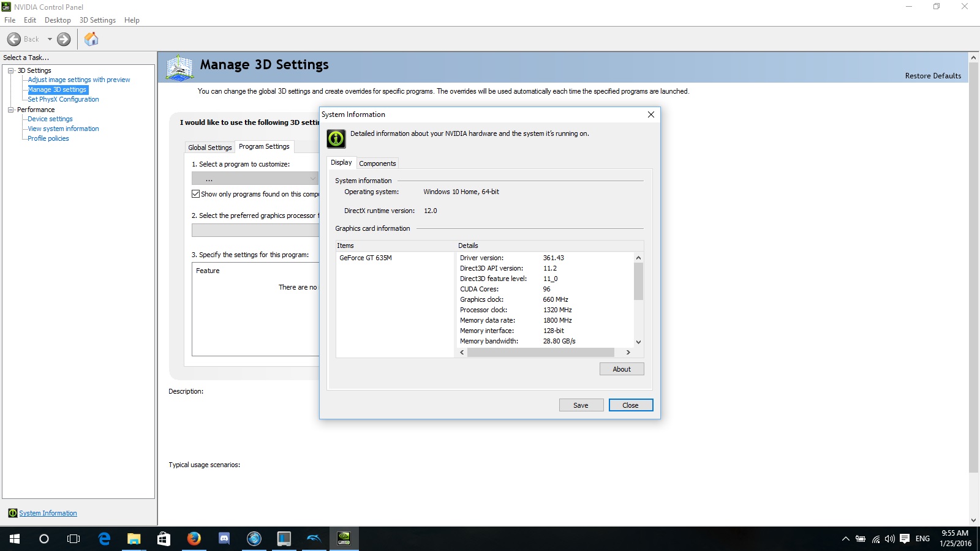Collapse the Performance tree node
The width and height of the screenshot is (980, 551).
[x=10, y=110]
